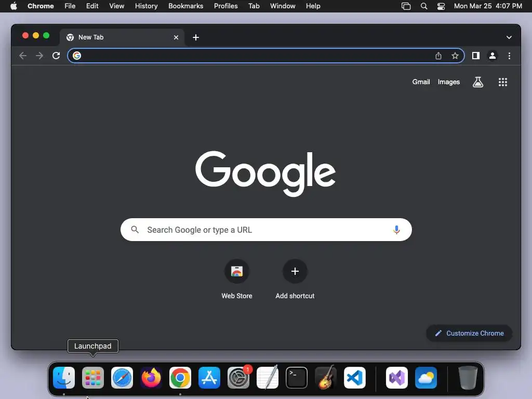This screenshot has height=399, width=532.
Task: Open the Help menu
Action: [313, 6]
